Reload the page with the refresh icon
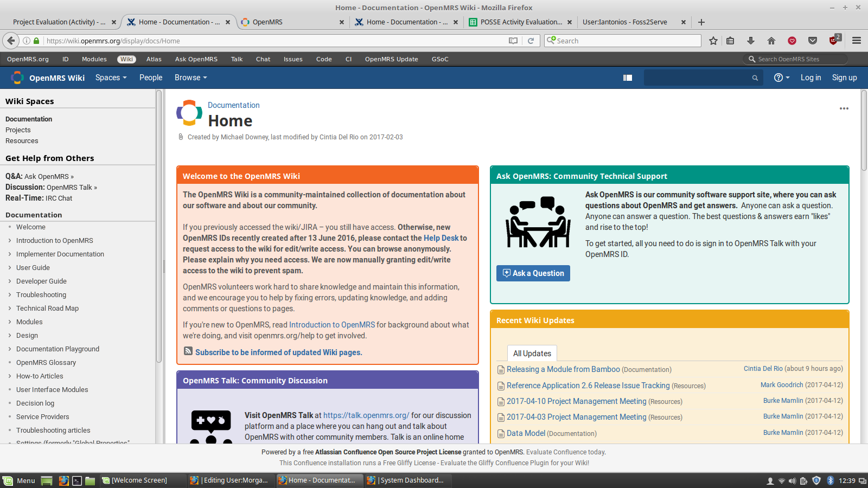868x488 pixels. click(531, 41)
